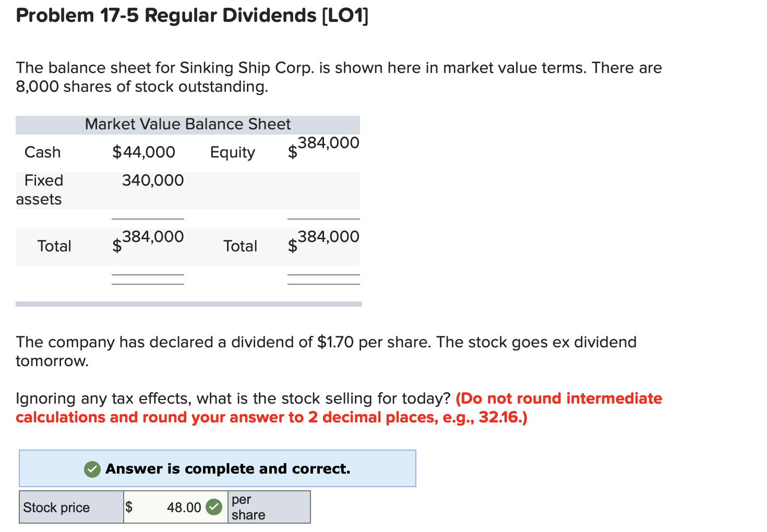This screenshot has height=532, width=767.
Task: Click the Cash row label
Action: pyautogui.click(x=43, y=152)
